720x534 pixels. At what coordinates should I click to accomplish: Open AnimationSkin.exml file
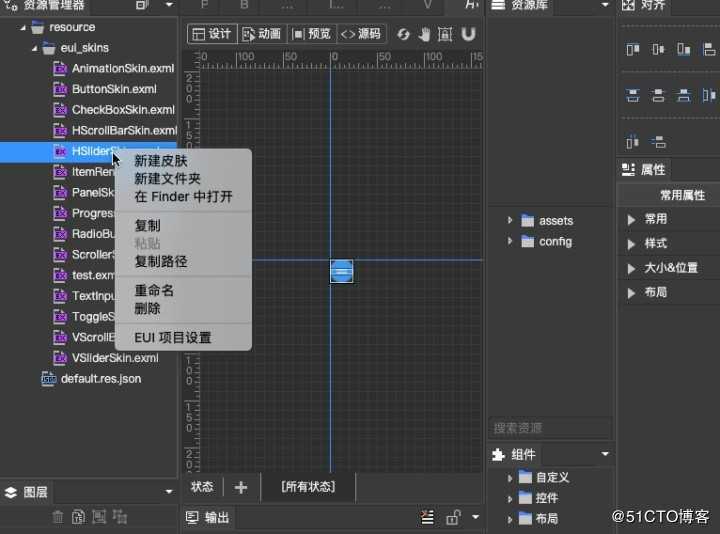(123, 68)
